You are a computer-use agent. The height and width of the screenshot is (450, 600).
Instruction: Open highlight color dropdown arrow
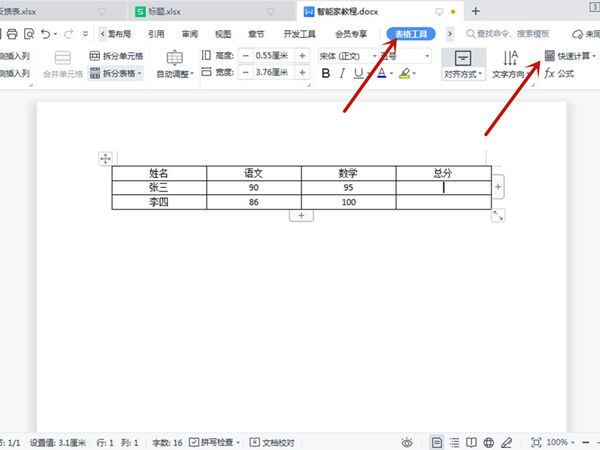(x=414, y=73)
